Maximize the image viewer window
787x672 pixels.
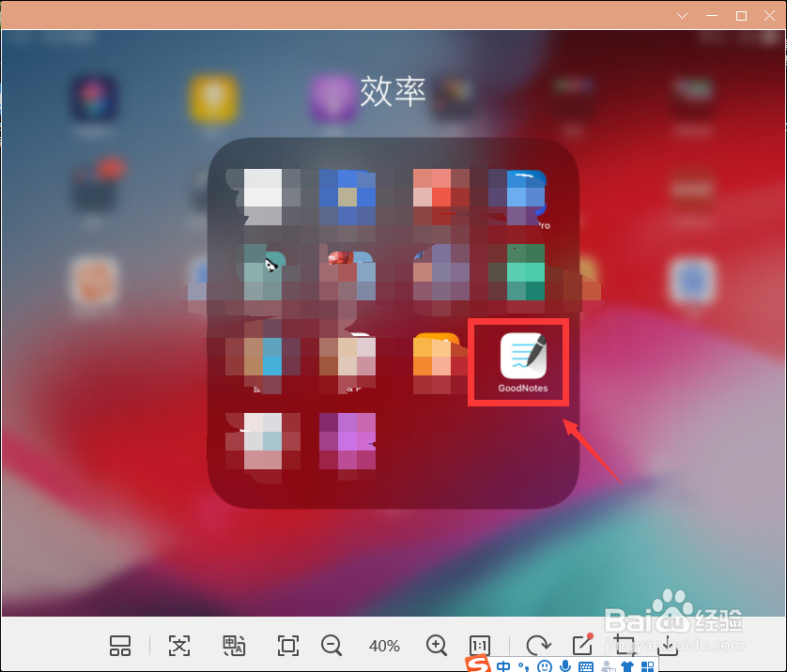point(741,16)
